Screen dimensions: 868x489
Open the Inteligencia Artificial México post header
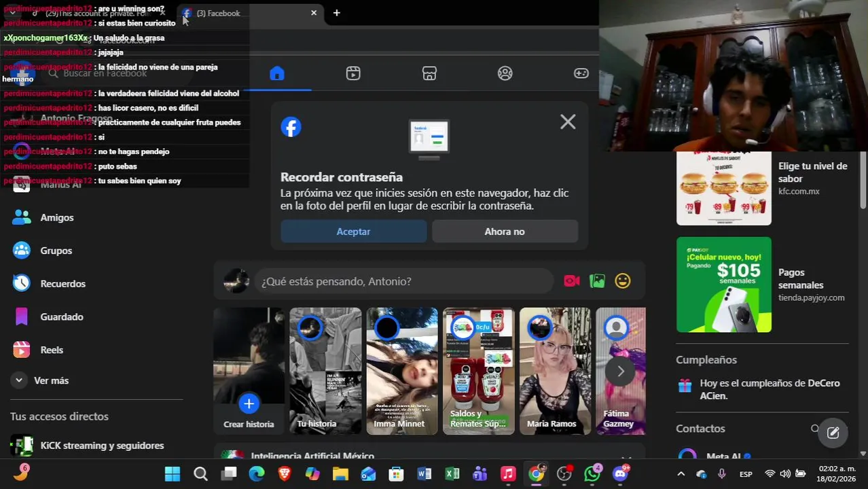[x=312, y=456]
